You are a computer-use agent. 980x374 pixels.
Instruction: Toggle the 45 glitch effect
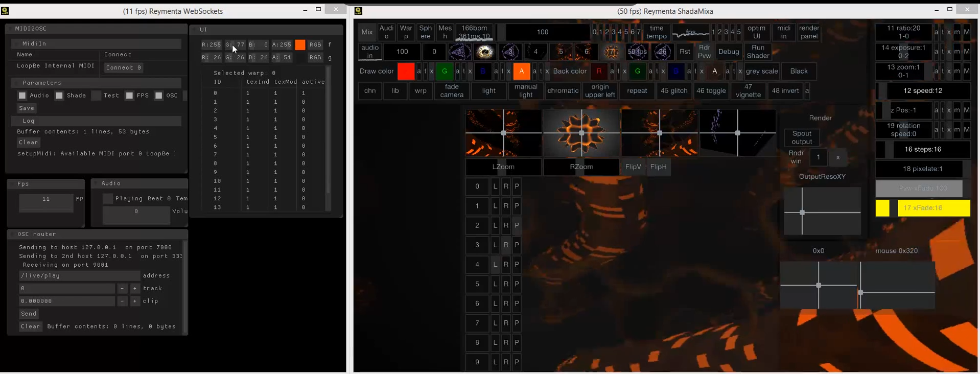674,91
